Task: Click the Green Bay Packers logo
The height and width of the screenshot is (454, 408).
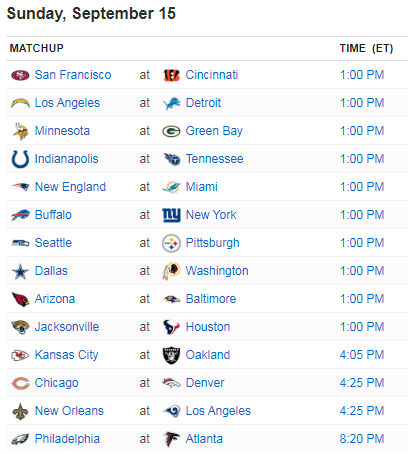Action: (x=171, y=131)
